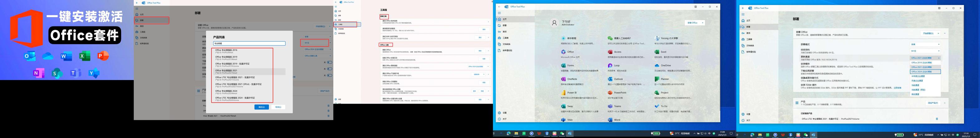Click the 专业增强 search field in the product list dialog

[249, 43]
